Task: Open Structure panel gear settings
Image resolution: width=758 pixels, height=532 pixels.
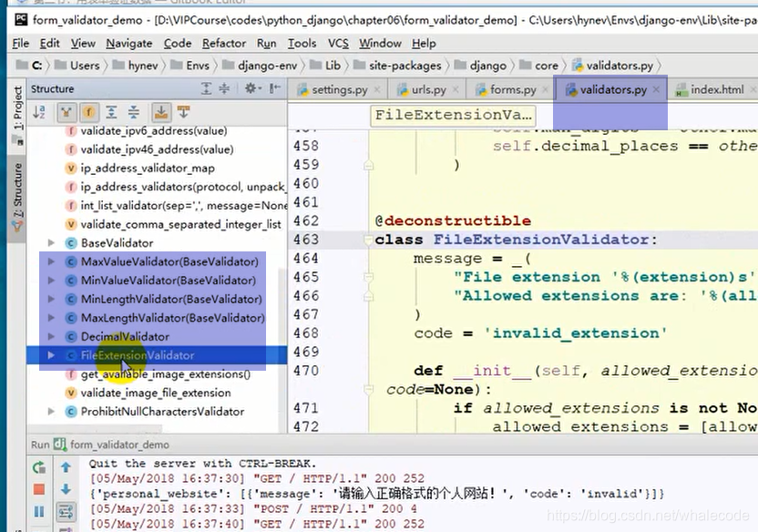Action: point(252,88)
